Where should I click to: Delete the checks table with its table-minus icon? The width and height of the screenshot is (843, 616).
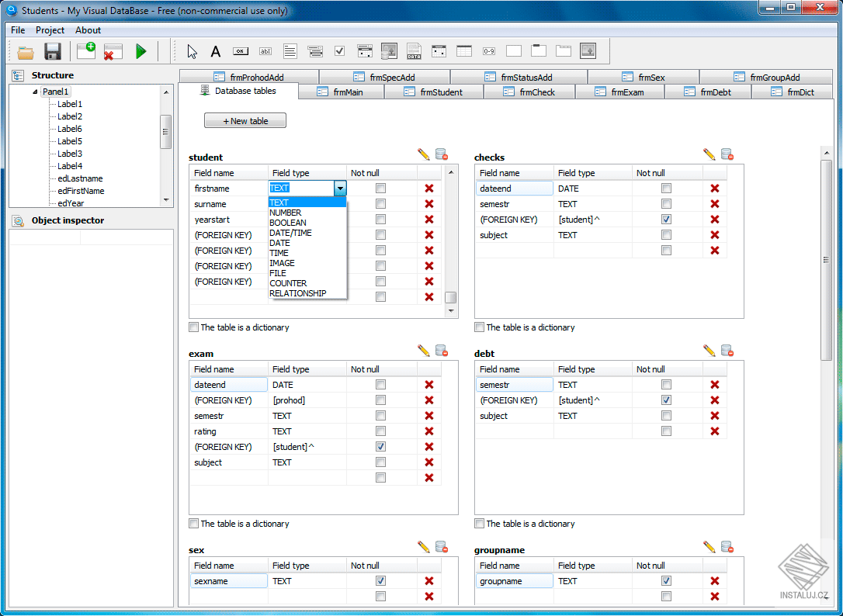point(727,154)
